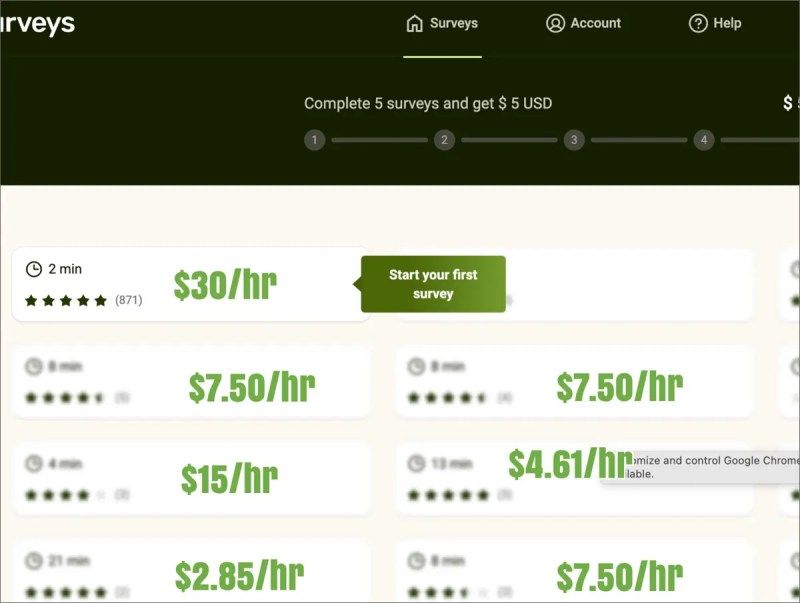Click the clock icon on the $15/hr survey card
800x603 pixels.
pyautogui.click(x=34, y=464)
